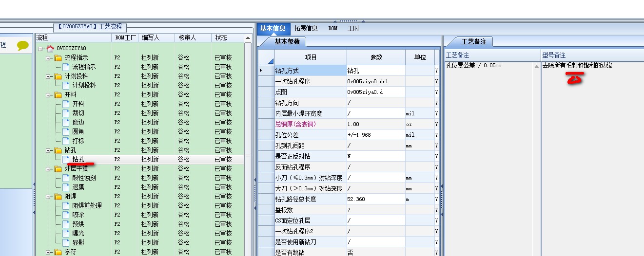Click the 流程 column header
This screenshot has height=256, width=644.
pos(73,37)
